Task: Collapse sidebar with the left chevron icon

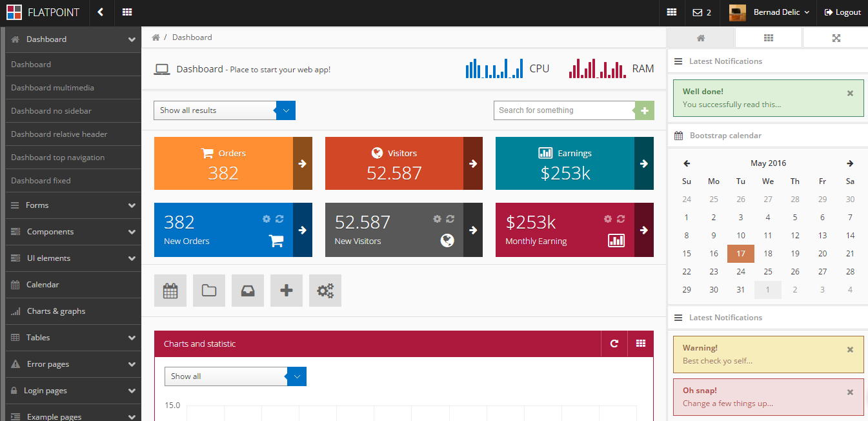Action: coord(100,12)
